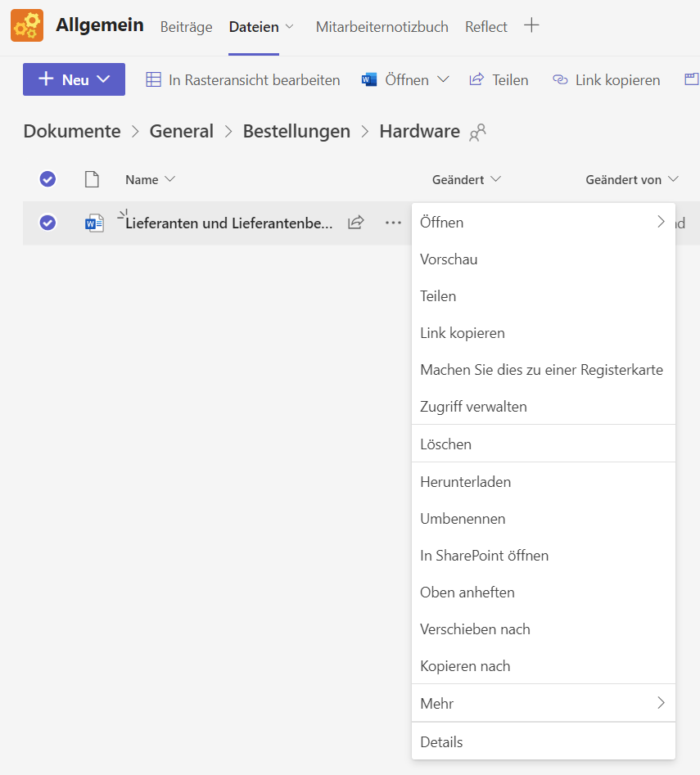700x775 pixels.
Task: Click Löschen in the context menu
Action: click(445, 444)
